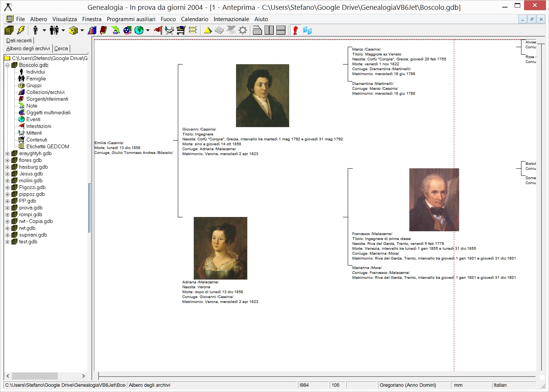
Task: Click the lightning bolt toolbar icon
Action: click(x=21, y=30)
